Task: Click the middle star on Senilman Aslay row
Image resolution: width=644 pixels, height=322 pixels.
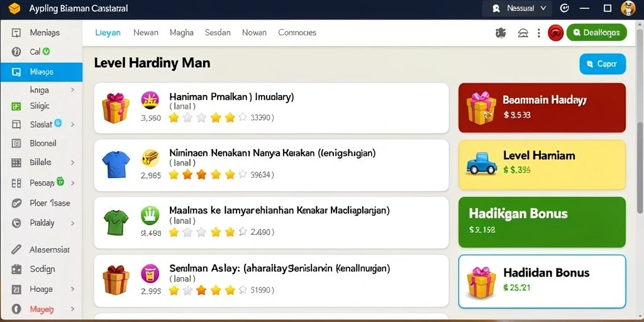Action: pos(201,291)
